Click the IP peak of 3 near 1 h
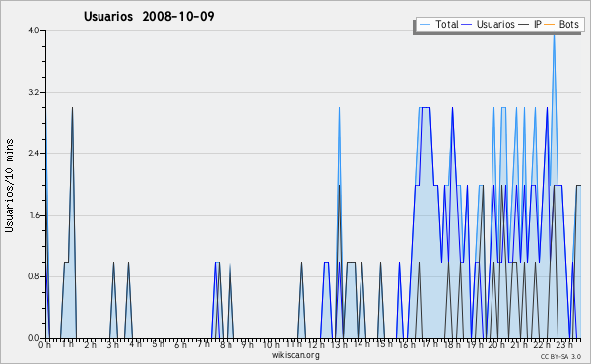Image resolution: width=591 pixels, height=364 pixels. [x=72, y=109]
